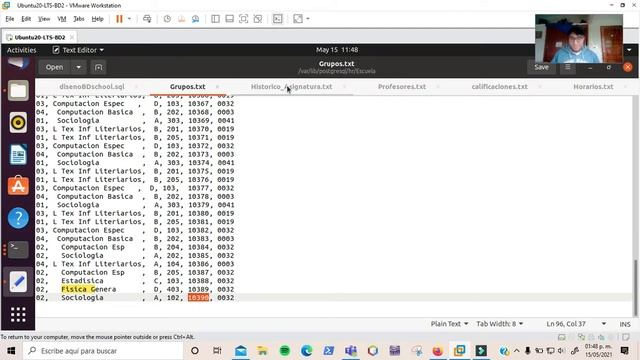The width and height of the screenshot is (640, 360).
Task: Open LibreOffice Writer from the dock
Action: 18,154
